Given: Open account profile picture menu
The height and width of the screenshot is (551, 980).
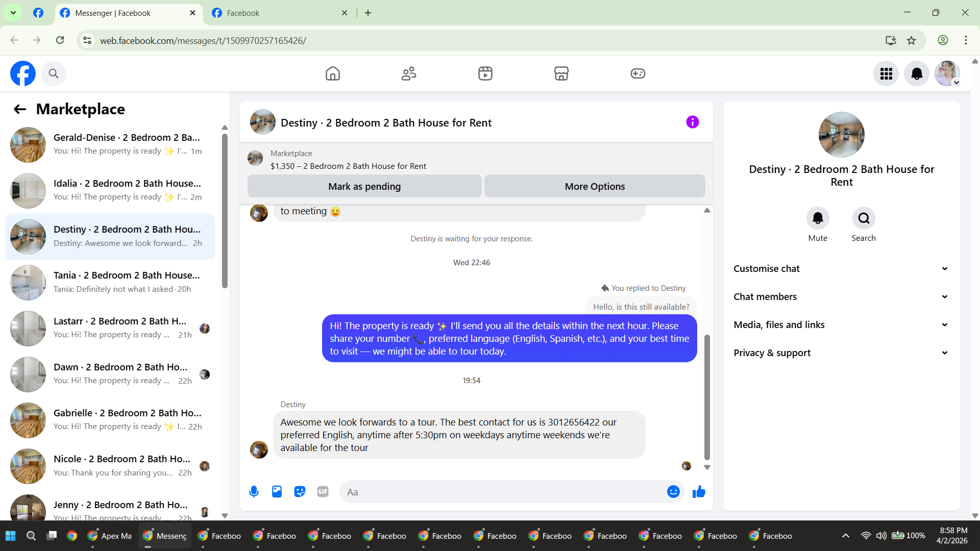Looking at the screenshot, I should (947, 74).
